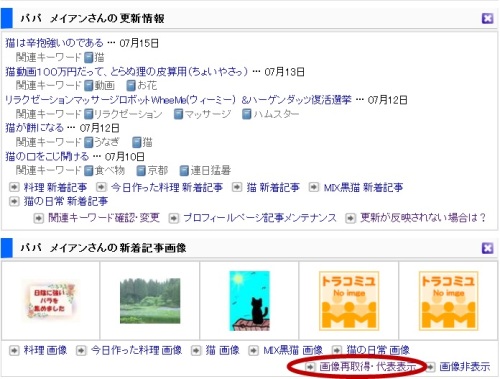Select the 京都 keyword
500x379 pixels.
(x=158, y=171)
